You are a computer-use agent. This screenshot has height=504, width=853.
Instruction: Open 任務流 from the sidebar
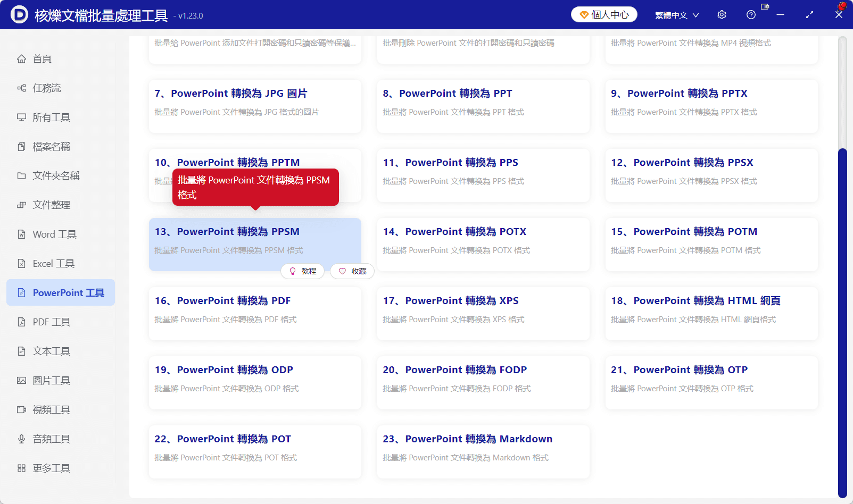point(61,88)
